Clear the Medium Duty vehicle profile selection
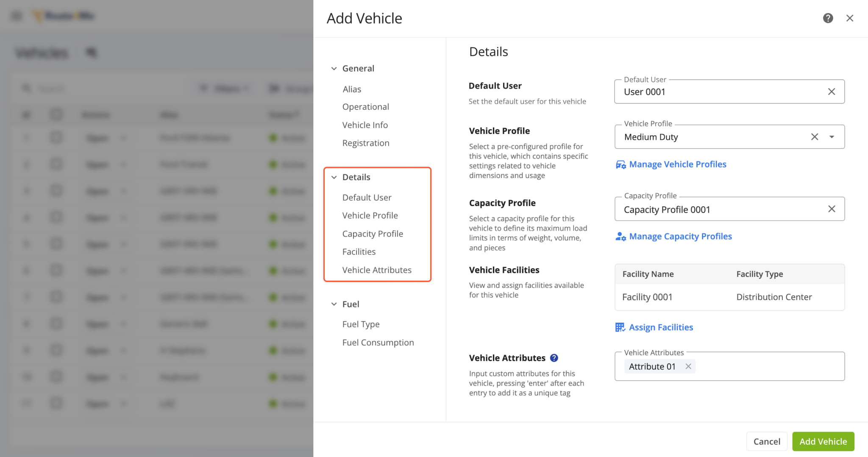Screen dimensions: 868x457 tap(814, 137)
